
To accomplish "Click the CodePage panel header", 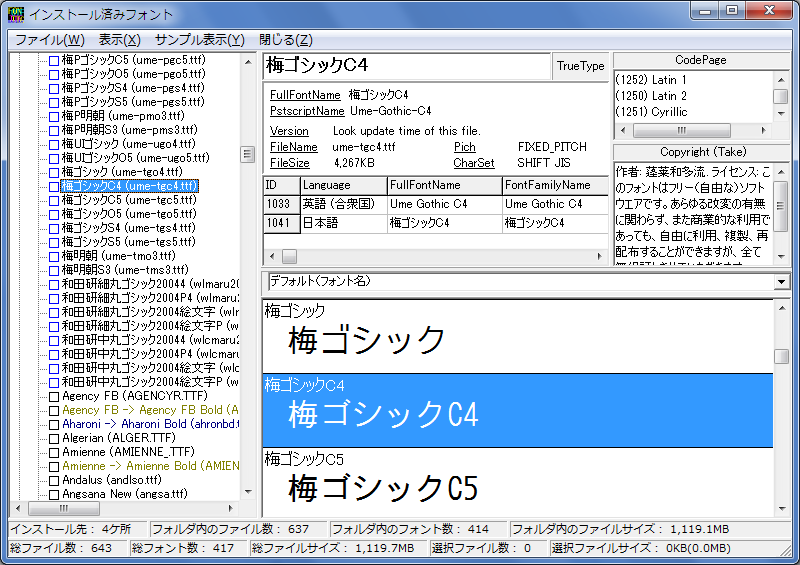I will tap(701, 60).
